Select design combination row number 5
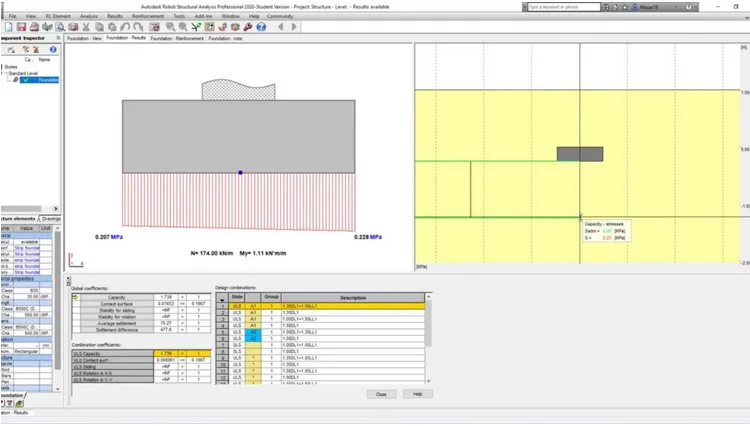The width and height of the screenshot is (750, 426). point(320,332)
